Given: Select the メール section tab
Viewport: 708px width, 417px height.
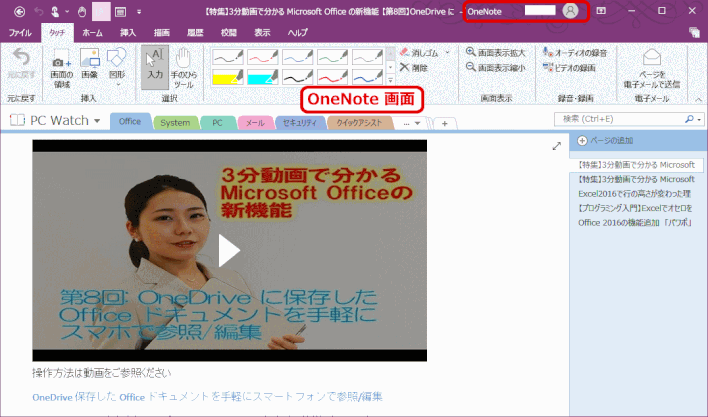Looking at the screenshot, I should coord(256,123).
